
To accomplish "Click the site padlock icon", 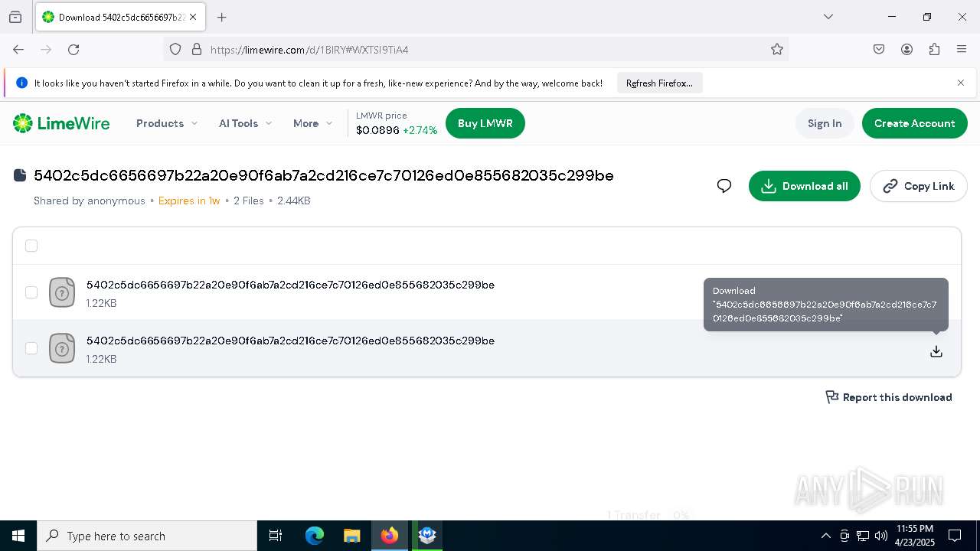I will (x=197, y=49).
